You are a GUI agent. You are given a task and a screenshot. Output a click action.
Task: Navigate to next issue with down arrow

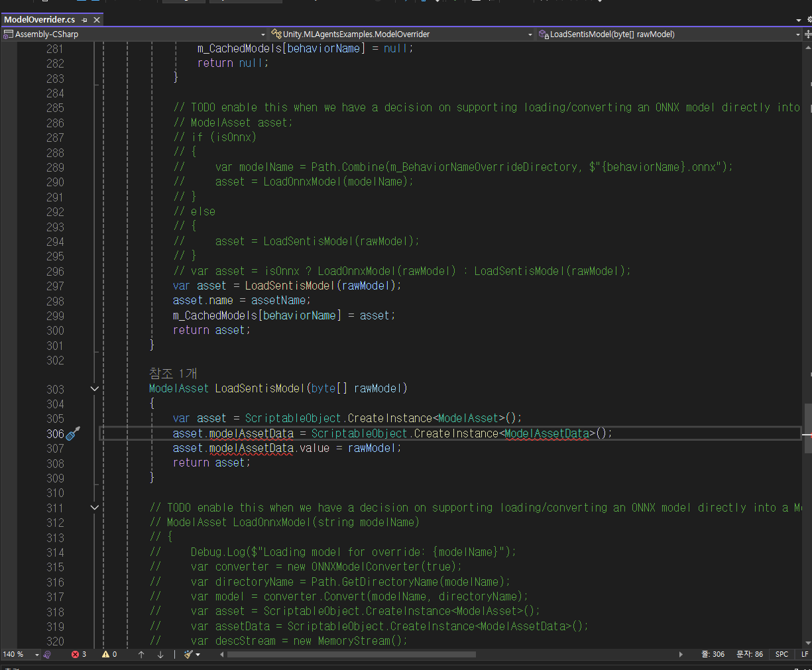160,654
